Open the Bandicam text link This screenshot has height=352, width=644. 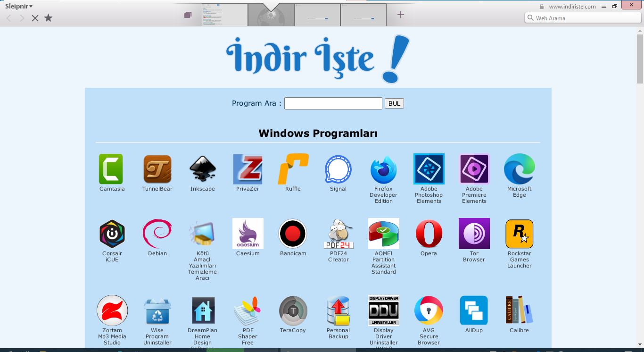[293, 253]
